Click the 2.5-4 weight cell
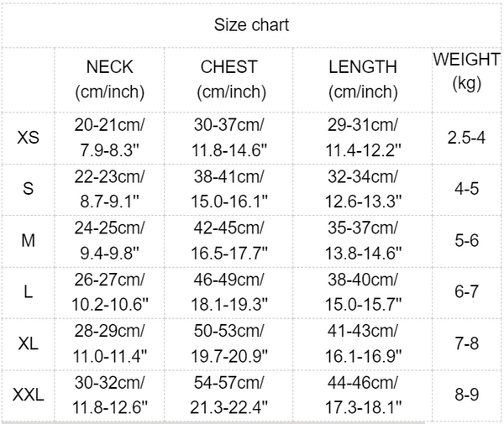Viewport: 504px width, 424px height. (466, 137)
